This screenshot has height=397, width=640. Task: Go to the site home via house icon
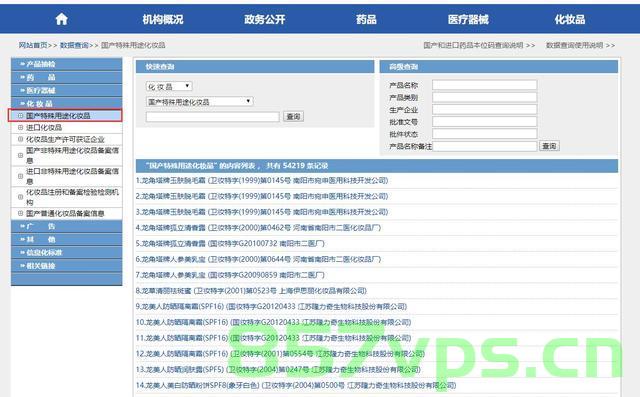coord(62,19)
